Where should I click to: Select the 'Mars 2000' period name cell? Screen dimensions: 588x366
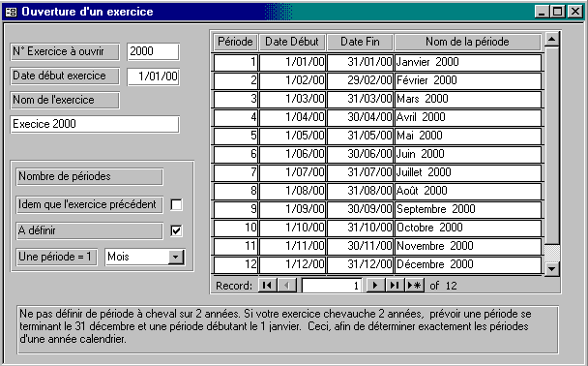(x=468, y=99)
